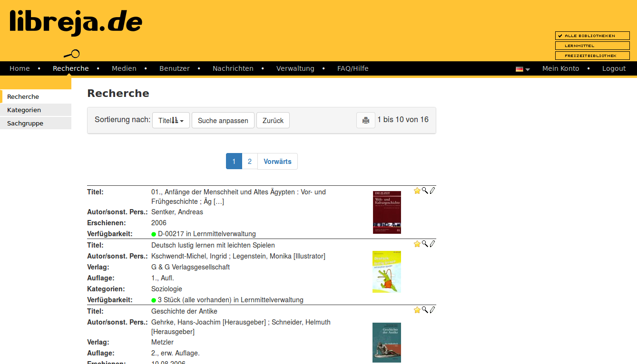
Task: Open the Verwaltung menu item
Action: [x=295, y=68]
